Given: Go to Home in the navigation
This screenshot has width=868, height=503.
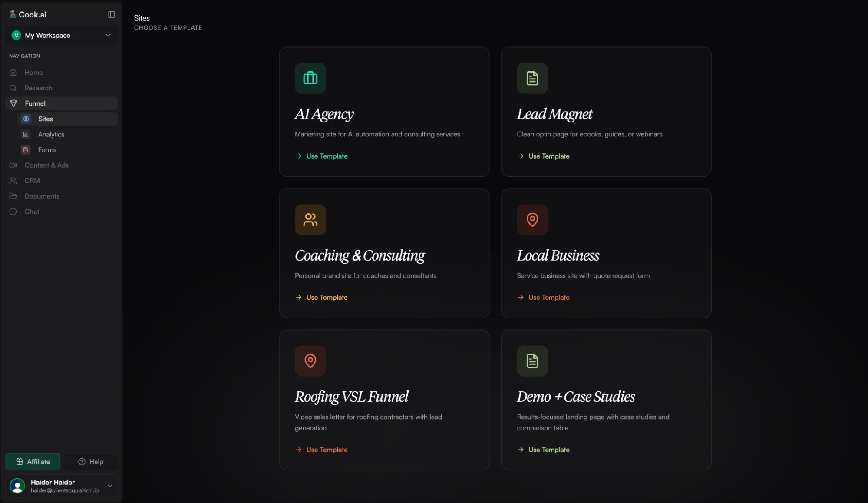Looking at the screenshot, I should [33, 73].
